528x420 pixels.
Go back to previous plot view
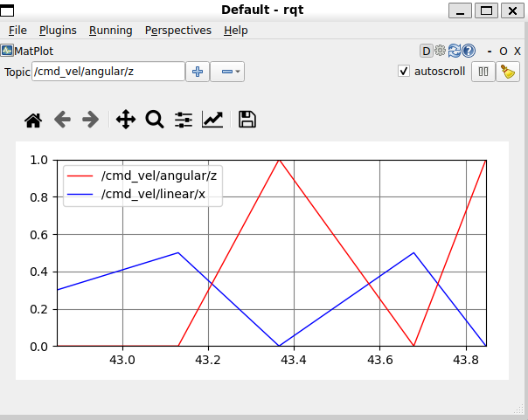(62, 120)
